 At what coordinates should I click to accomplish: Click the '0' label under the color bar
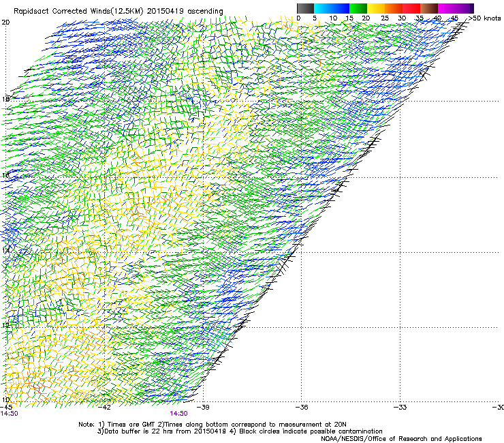298,18
